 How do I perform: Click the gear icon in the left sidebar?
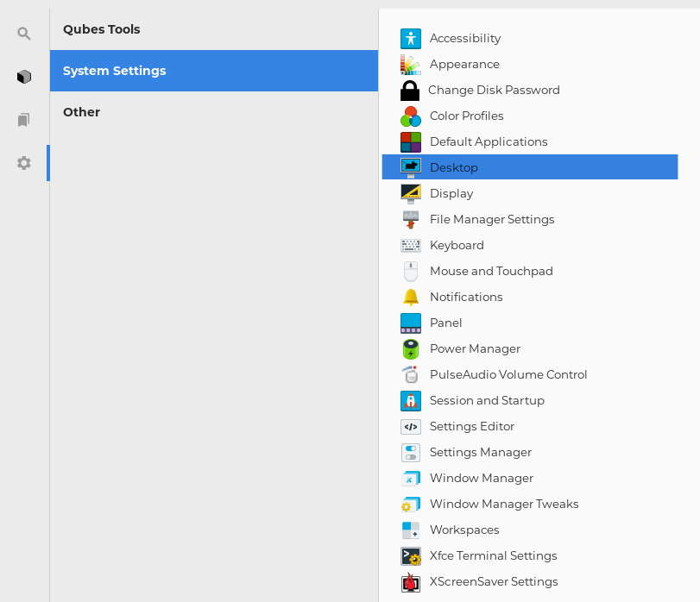pos(23,162)
